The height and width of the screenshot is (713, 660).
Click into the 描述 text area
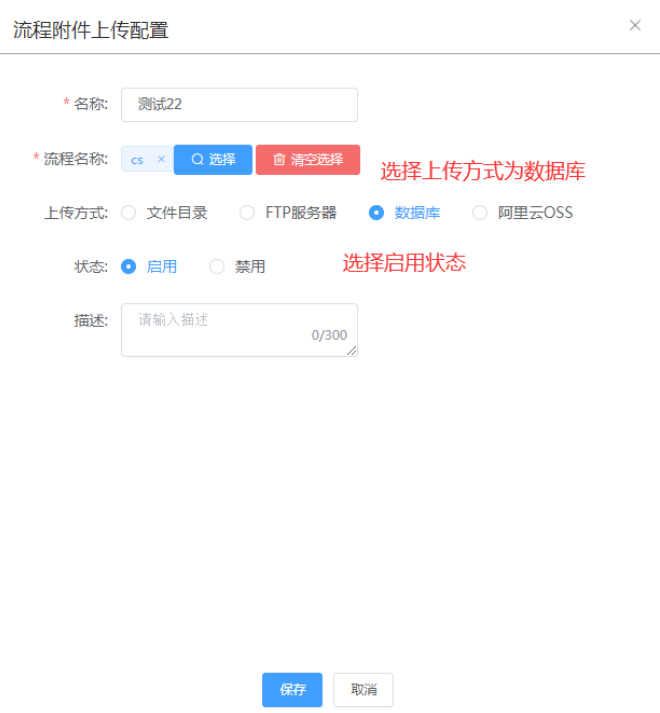click(x=239, y=330)
